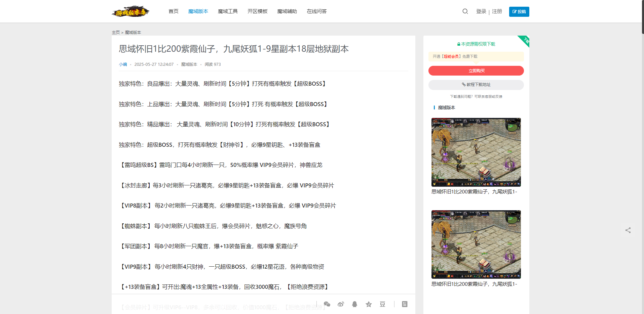Click line beginning 【+13装备盲盒】
This screenshot has height=314, width=644.
[x=224, y=287]
